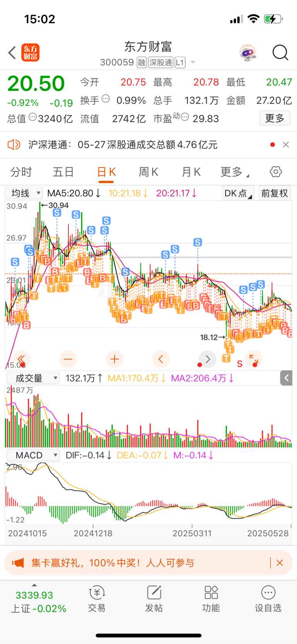Tap the 20250528 date label

(x=268, y=533)
